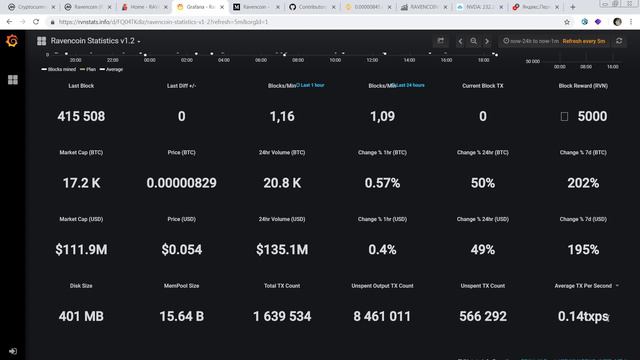
Task: Reload the browser page
Action: (36, 22)
